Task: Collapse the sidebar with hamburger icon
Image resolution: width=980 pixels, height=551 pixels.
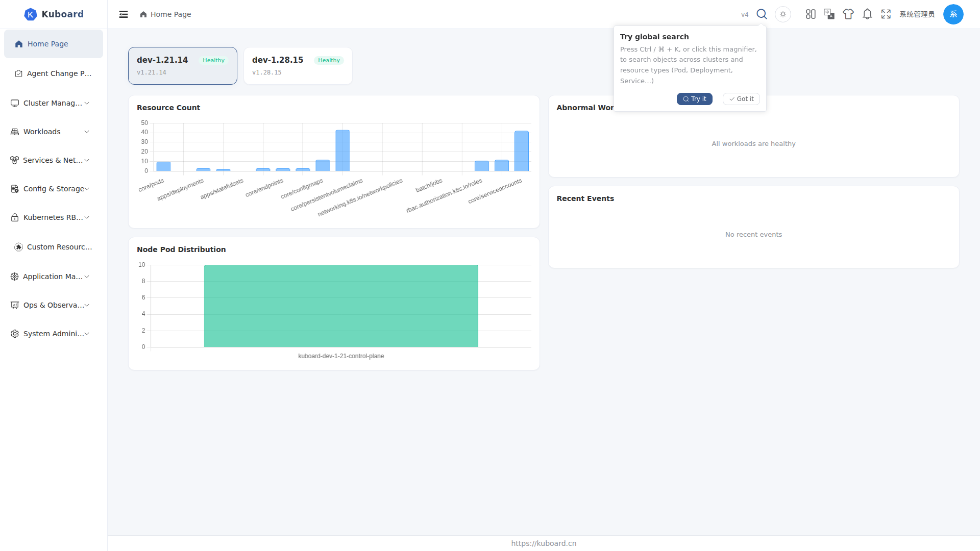Action: click(x=124, y=14)
